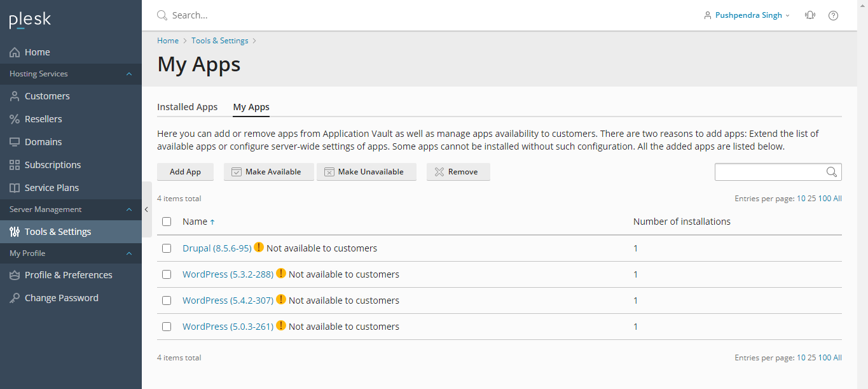The width and height of the screenshot is (868, 389).
Task: Collapse the sidebar with the arrow handle
Action: pos(146,209)
